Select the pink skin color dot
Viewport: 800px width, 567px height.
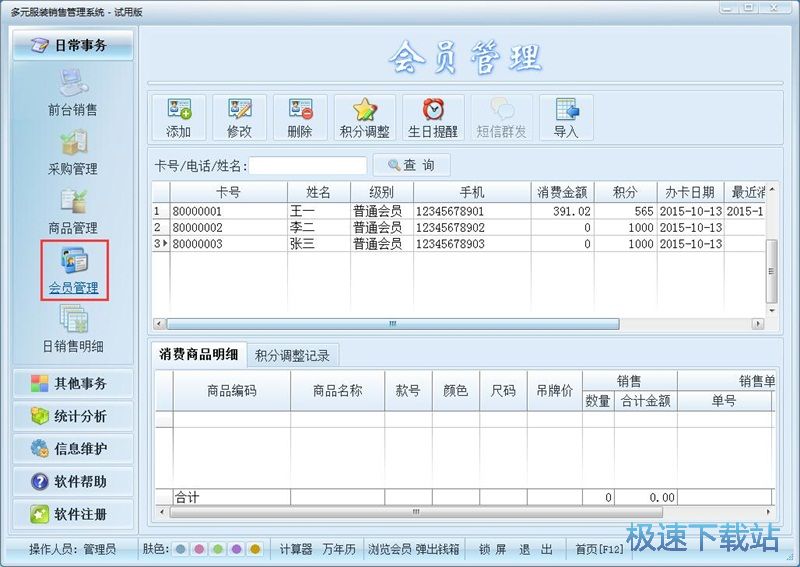[199, 549]
